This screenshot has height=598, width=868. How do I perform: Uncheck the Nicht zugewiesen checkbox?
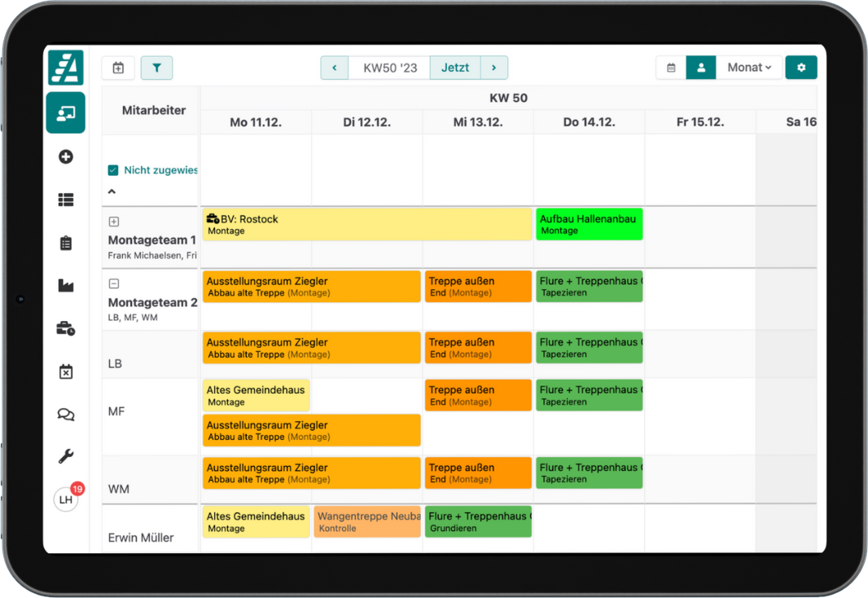(x=113, y=170)
